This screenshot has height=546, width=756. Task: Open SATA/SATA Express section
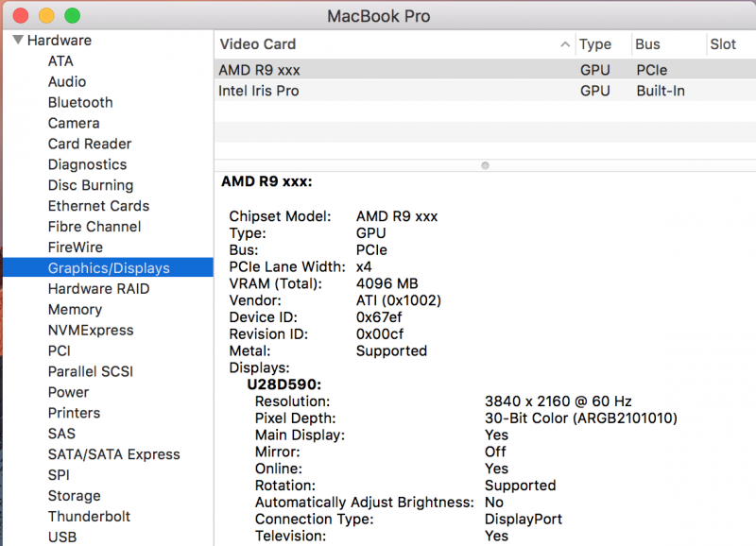(x=114, y=455)
